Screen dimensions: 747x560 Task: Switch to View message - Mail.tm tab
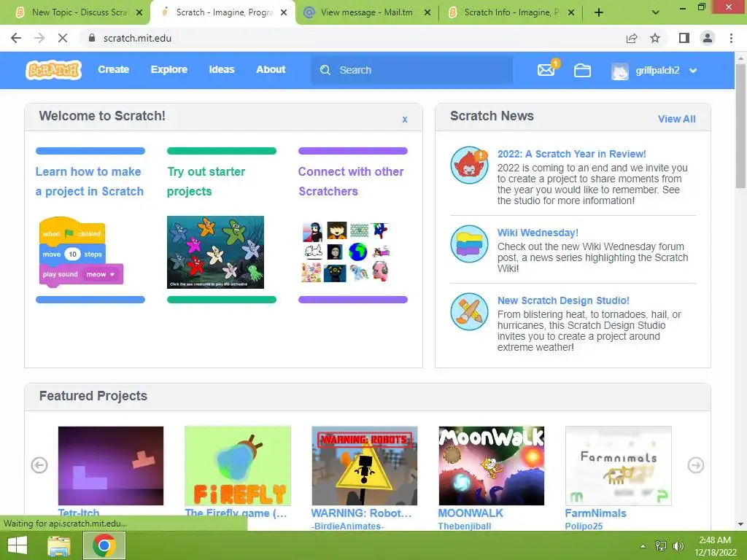point(366,12)
